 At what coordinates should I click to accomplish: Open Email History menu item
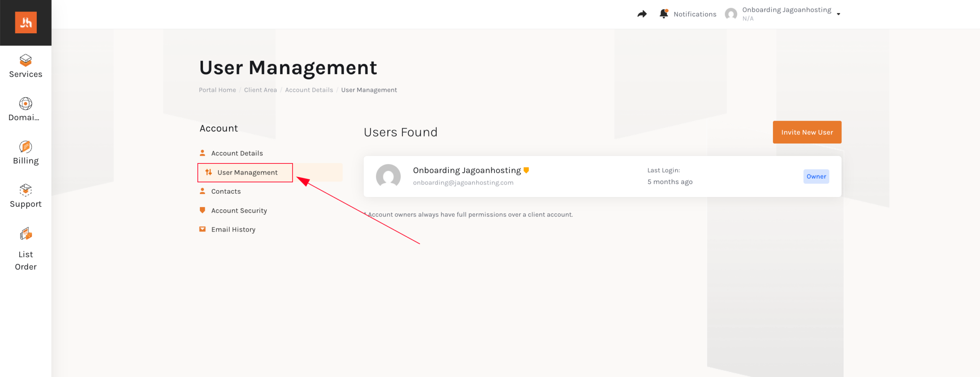pos(233,230)
